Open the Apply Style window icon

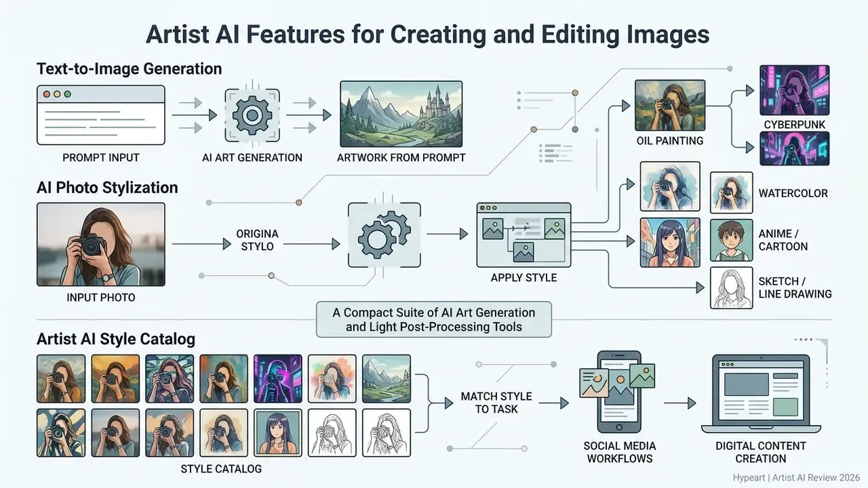[524, 235]
